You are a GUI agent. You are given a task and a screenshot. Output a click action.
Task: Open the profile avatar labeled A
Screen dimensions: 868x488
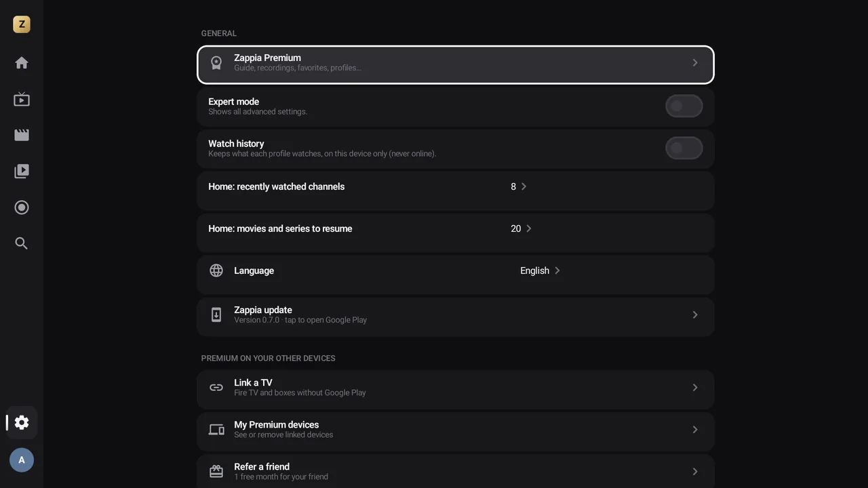tap(22, 460)
